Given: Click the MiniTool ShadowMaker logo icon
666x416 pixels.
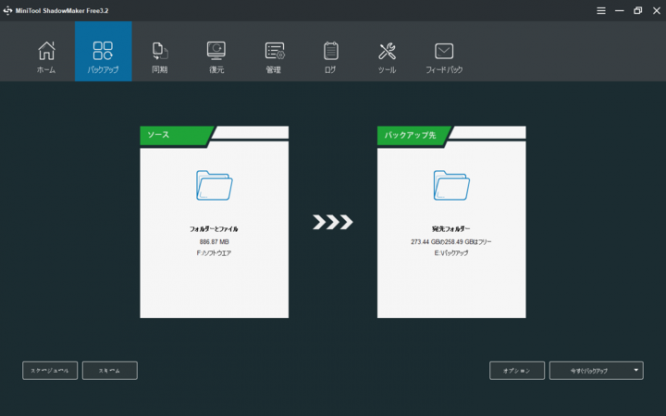Looking at the screenshot, I should 8,11.
